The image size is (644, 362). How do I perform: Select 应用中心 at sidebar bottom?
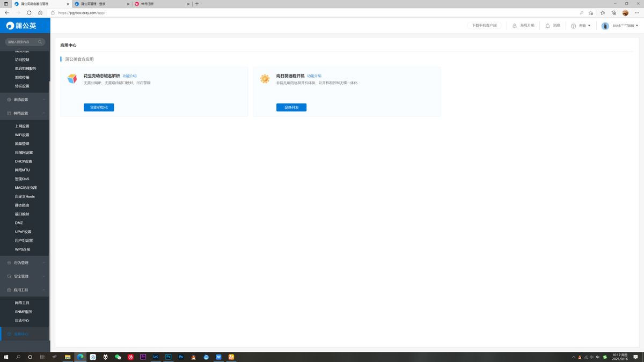(x=25, y=334)
